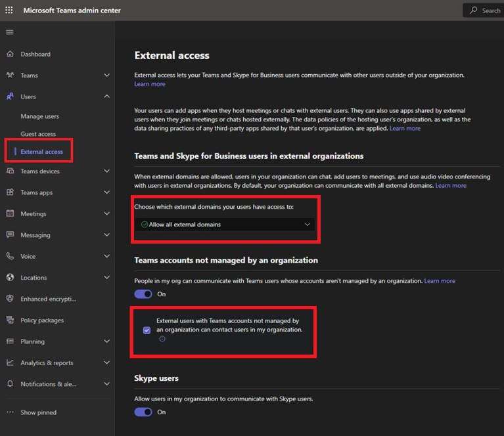Viewport: 504px width, 436px height.
Task: Open Guest access under Users
Action: [38, 134]
